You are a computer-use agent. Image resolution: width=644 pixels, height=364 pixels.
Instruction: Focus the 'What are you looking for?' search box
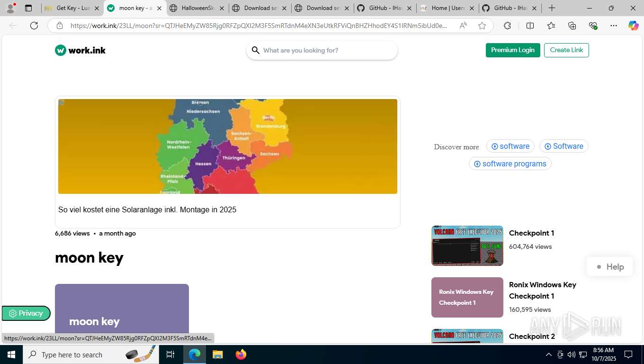click(322, 50)
